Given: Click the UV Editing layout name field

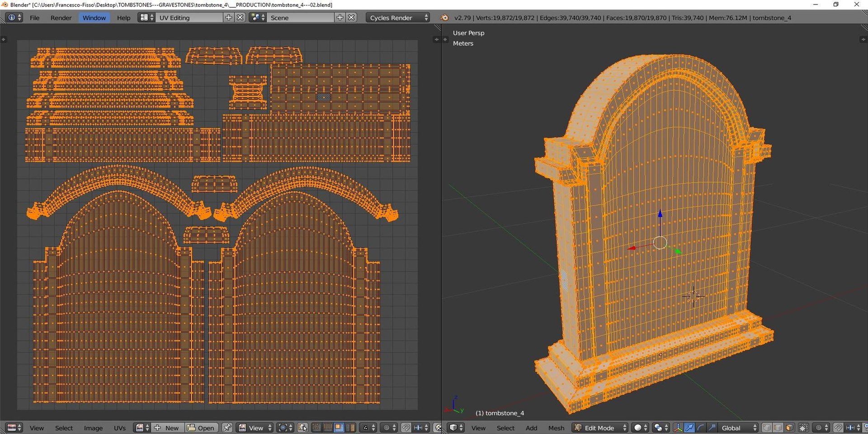Looking at the screenshot, I should tap(189, 18).
